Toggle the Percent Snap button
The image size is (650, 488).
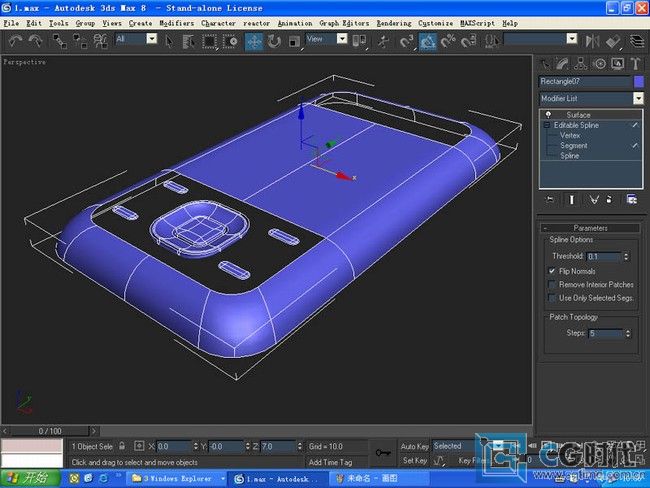pos(448,41)
